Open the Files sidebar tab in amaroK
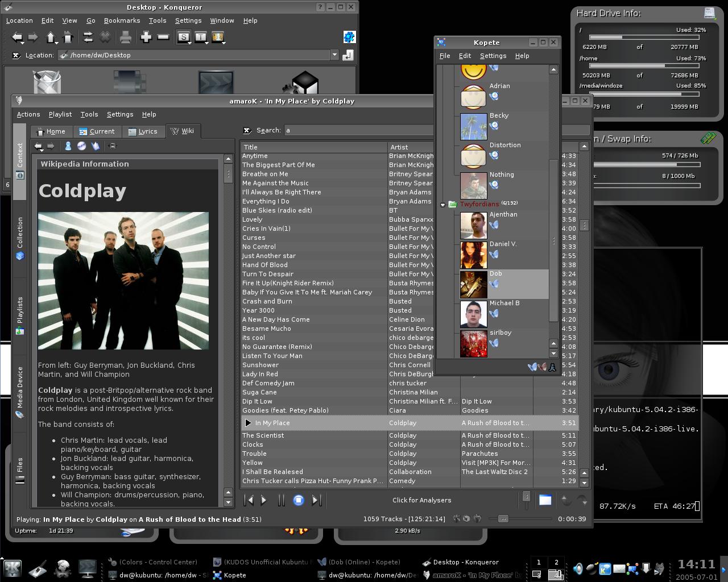This screenshot has height=582, width=728. 20,471
